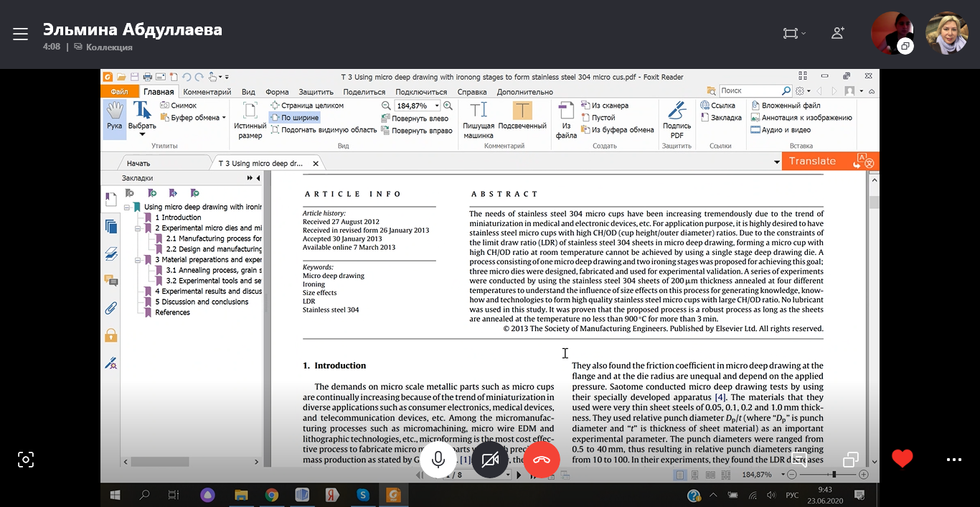This screenshot has height=507, width=980.
Task: Click the Actual Size (Истинный размер) icon
Action: (x=250, y=119)
